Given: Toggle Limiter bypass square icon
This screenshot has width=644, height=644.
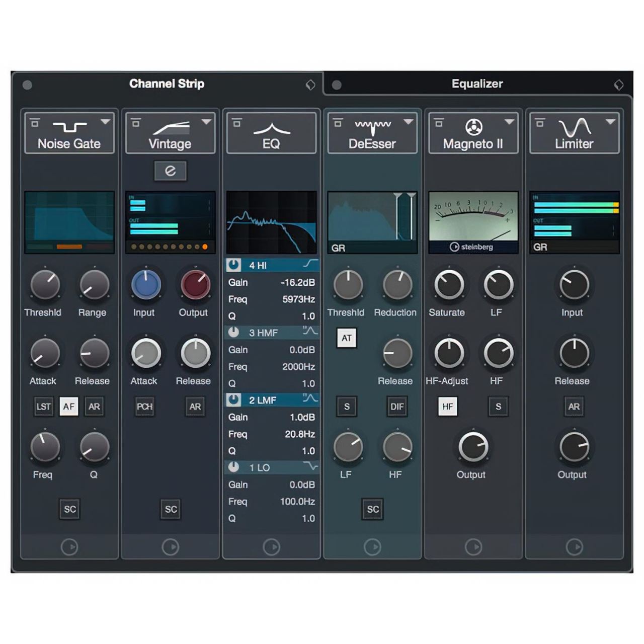Looking at the screenshot, I should [540, 123].
